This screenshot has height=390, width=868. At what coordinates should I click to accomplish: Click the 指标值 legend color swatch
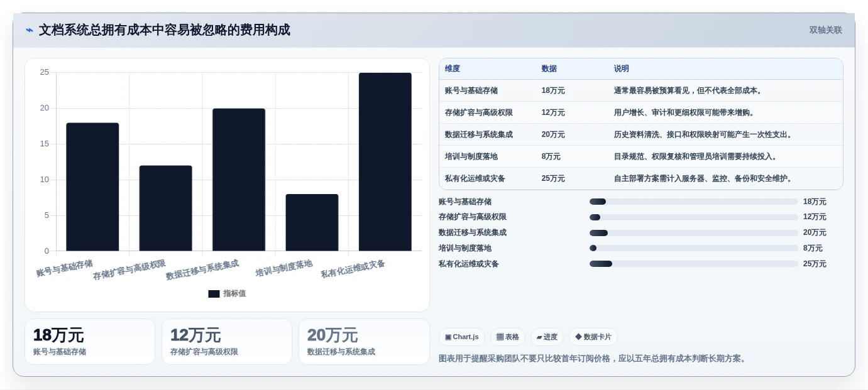point(214,293)
